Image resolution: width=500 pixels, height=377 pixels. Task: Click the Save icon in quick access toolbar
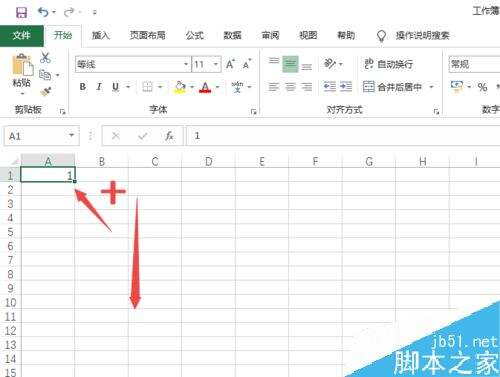coord(22,13)
